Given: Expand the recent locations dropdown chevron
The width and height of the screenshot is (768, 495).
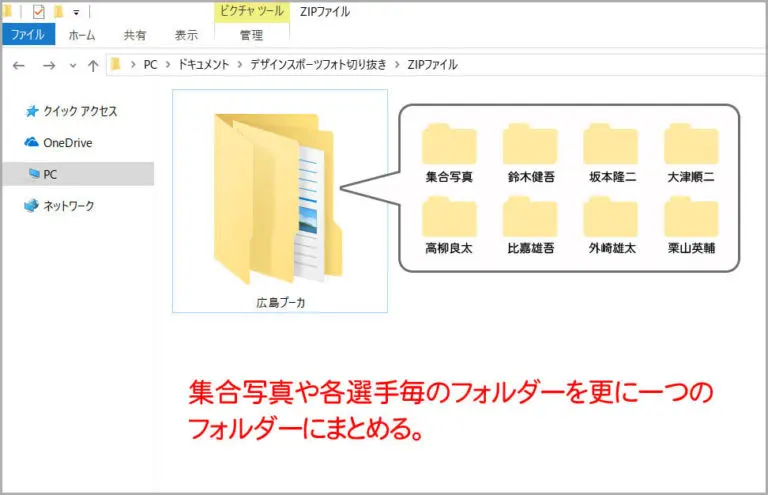Looking at the screenshot, I should pyautogui.click(x=72, y=66).
